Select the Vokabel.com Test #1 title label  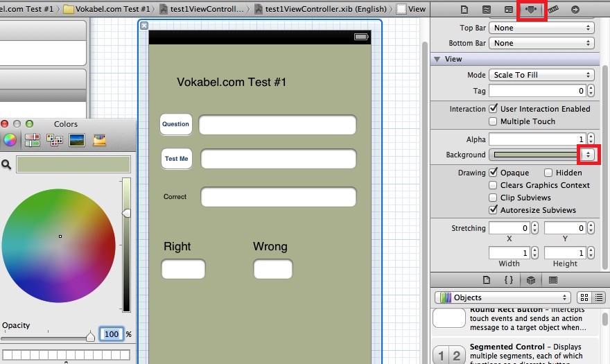pyautogui.click(x=232, y=82)
